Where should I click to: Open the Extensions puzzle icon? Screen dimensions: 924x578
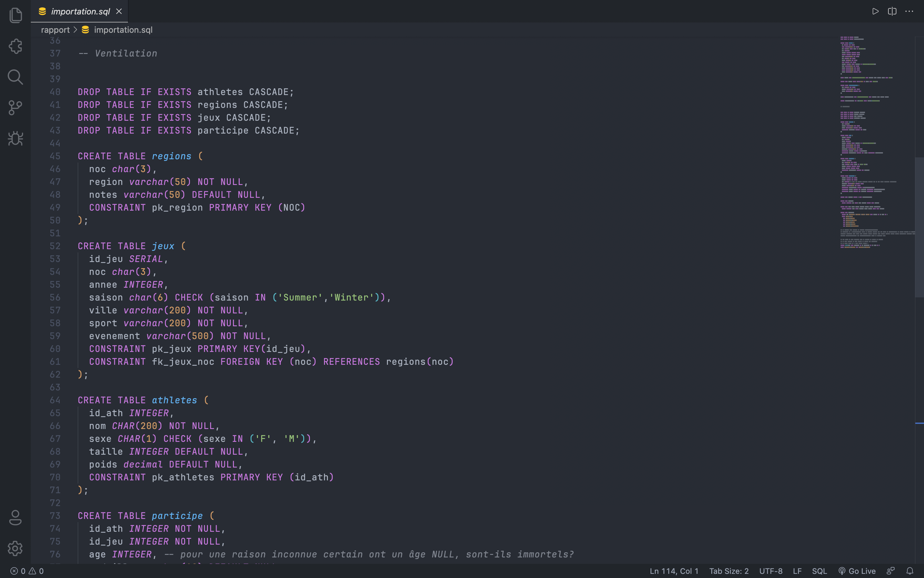tap(15, 46)
